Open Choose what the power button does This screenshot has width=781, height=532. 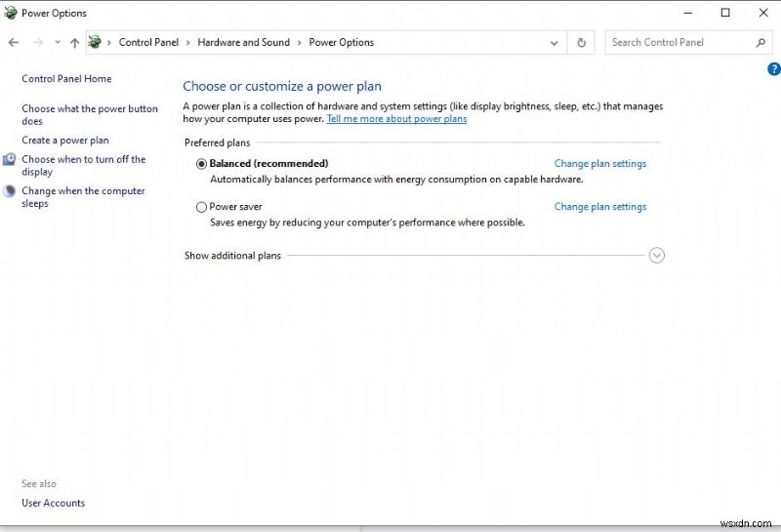90,114
